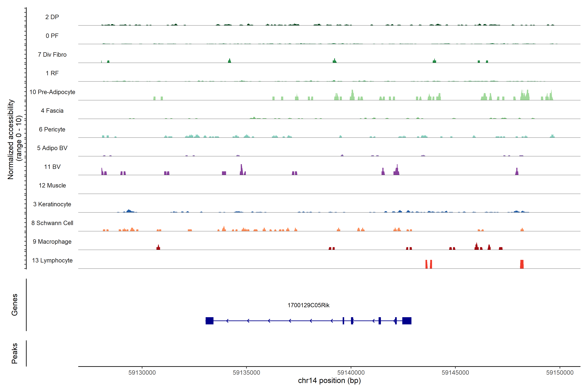Screen dimensions: 588x392
Task: Click the large rightmost exon block of the gene
Action: tap(407, 321)
